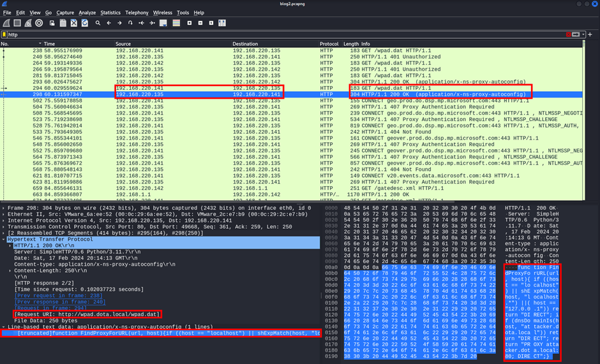Open a capture file via the toolbar icon
The image size is (600, 364).
click(52, 23)
